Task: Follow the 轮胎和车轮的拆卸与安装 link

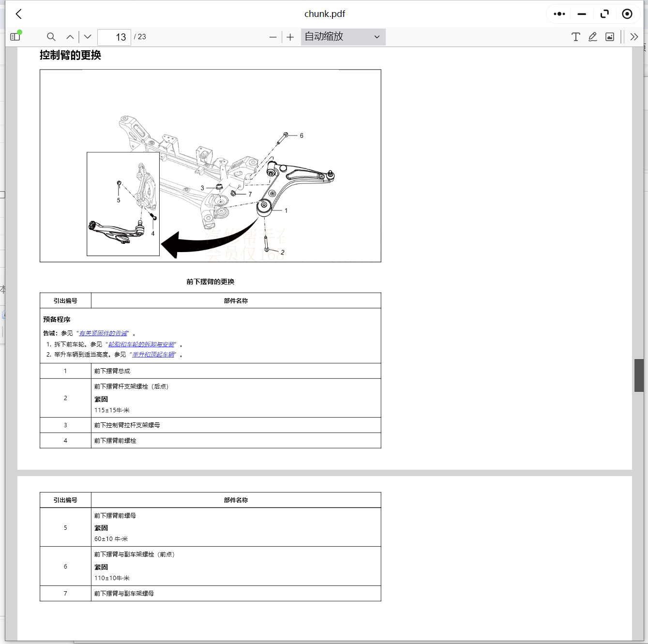Action: [143, 344]
